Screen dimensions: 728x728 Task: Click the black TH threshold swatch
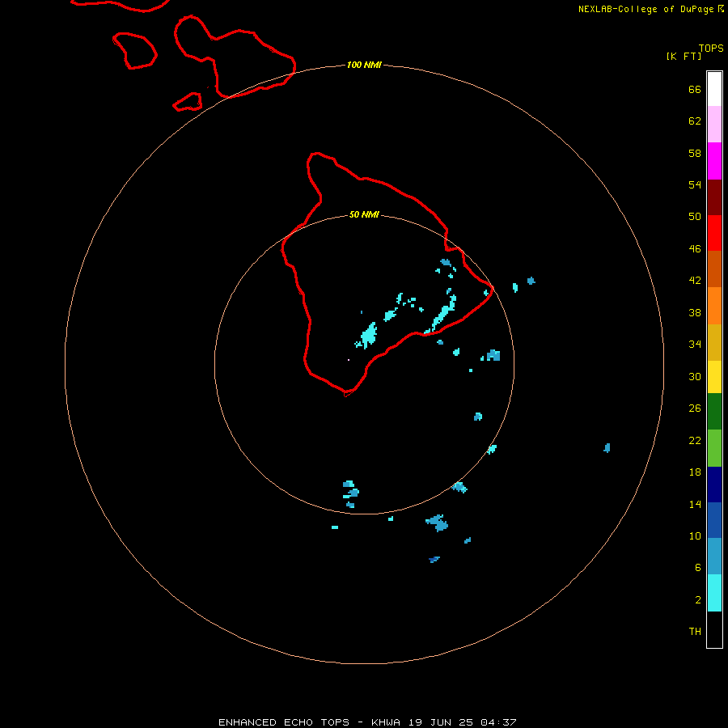coord(714,629)
